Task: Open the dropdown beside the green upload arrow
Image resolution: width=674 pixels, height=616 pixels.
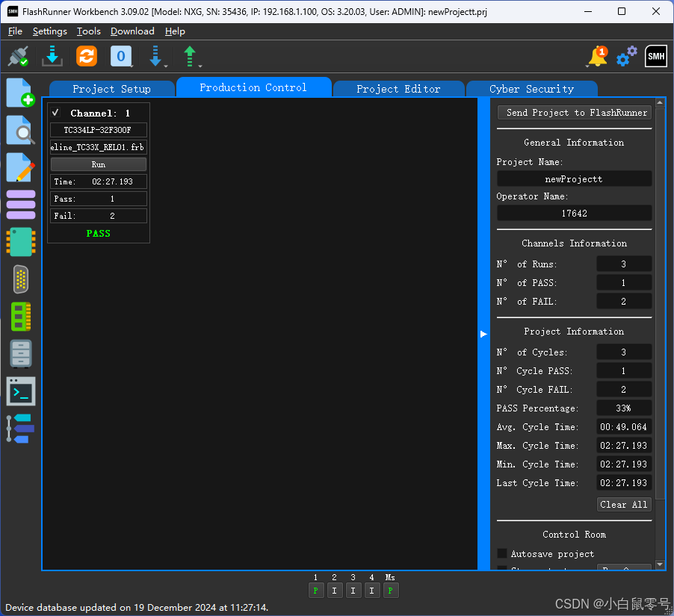Action: pos(200,66)
